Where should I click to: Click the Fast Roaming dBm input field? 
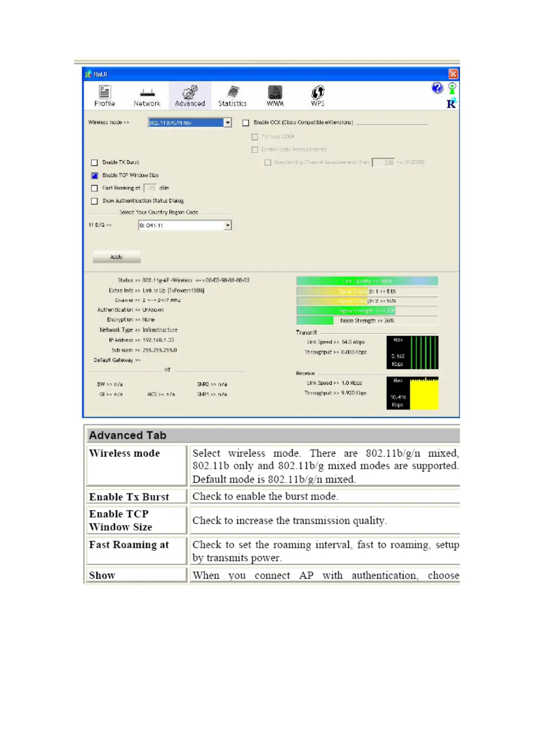tap(151, 188)
